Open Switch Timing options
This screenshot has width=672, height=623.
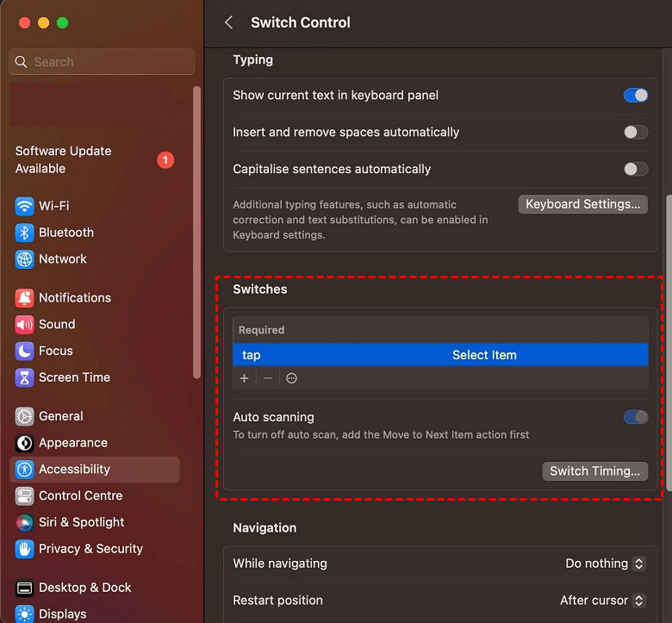tap(594, 471)
